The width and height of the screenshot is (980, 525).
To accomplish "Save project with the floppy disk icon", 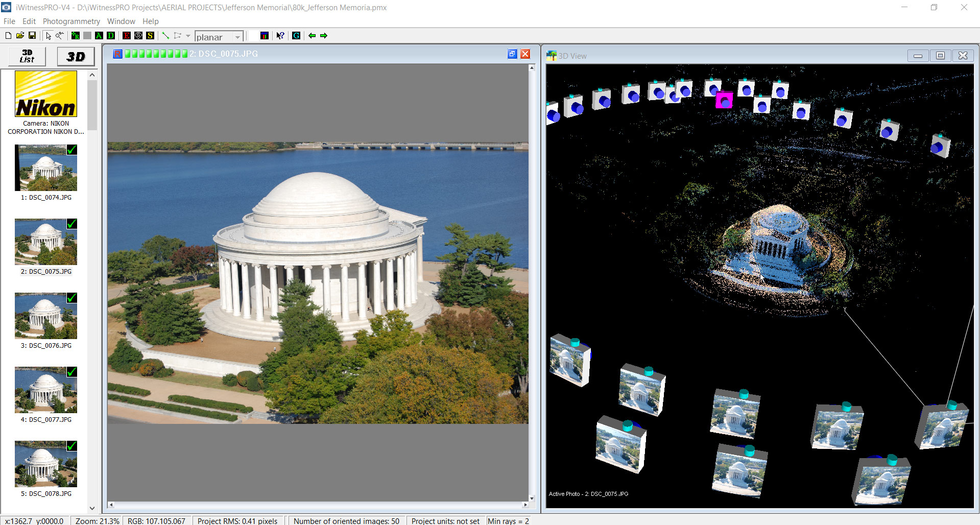I will (x=32, y=36).
